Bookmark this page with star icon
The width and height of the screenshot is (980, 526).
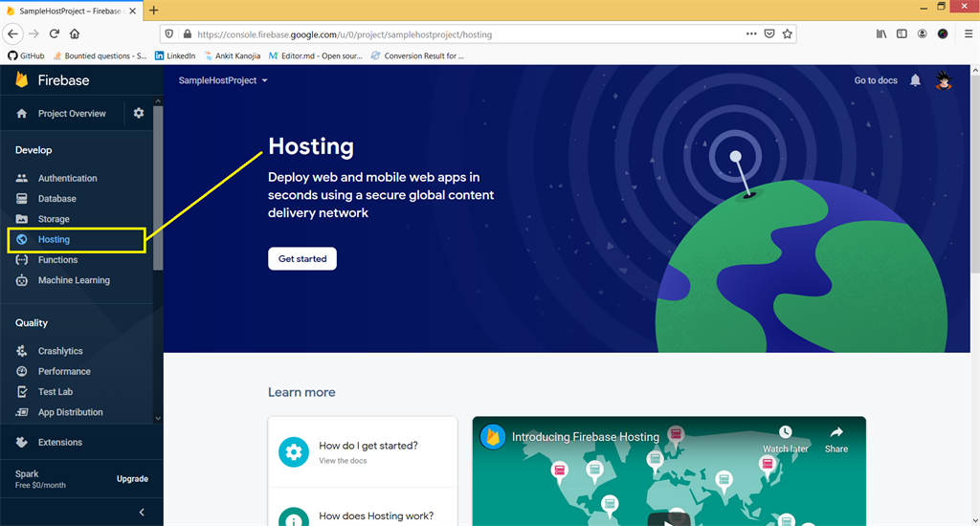pos(788,33)
